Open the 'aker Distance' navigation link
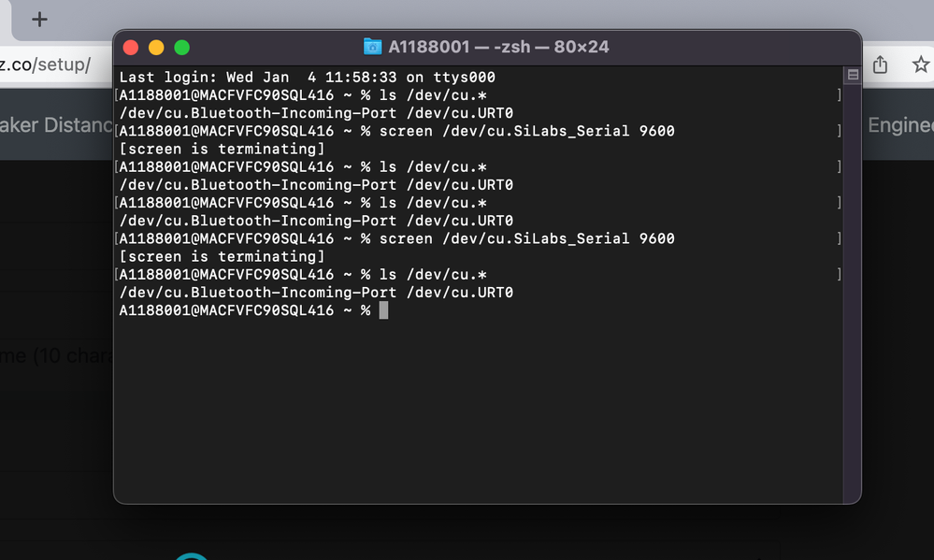934x560 pixels. click(56, 125)
